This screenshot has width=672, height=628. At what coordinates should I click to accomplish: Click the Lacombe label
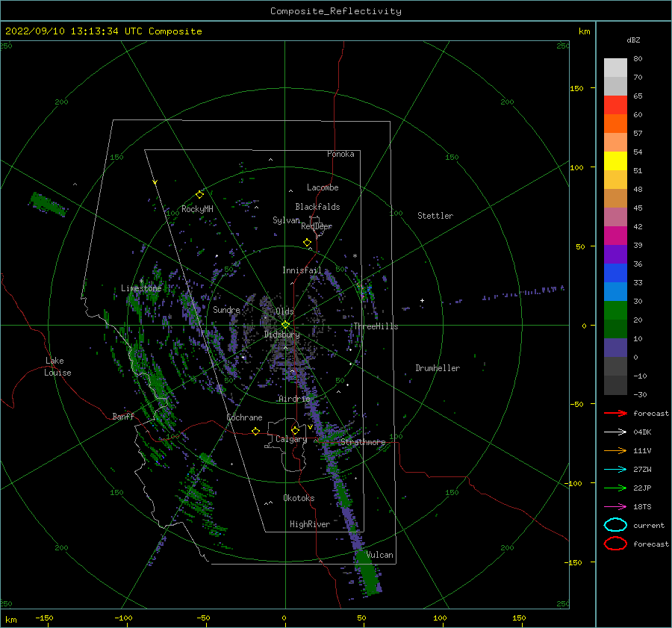click(x=323, y=187)
